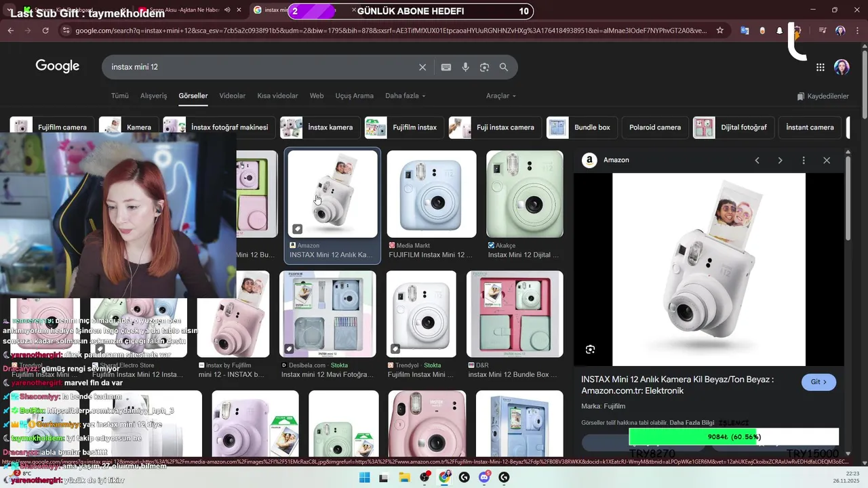Filter by İnstax kamera chip
The image size is (868, 488).
tap(320, 127)
